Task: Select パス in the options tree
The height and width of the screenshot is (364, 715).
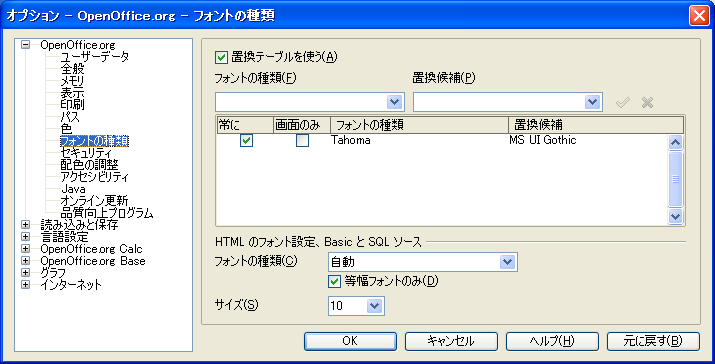Action: [70, 117]
